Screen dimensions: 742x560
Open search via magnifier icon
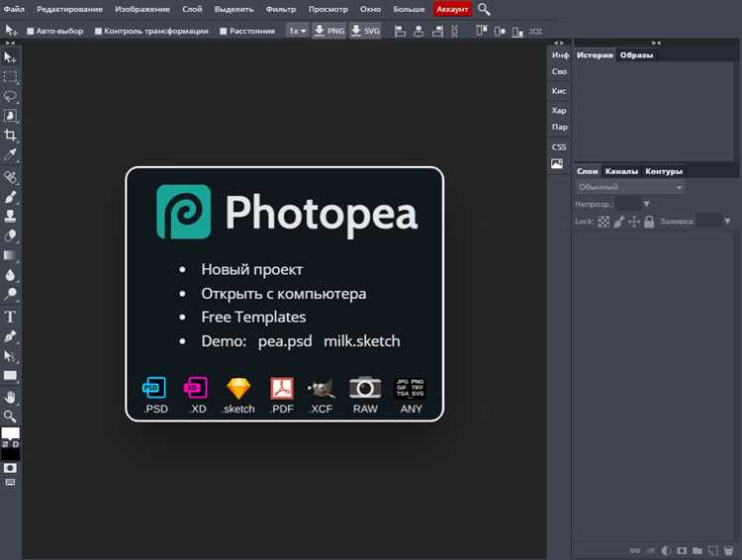[x=484, y=9]
